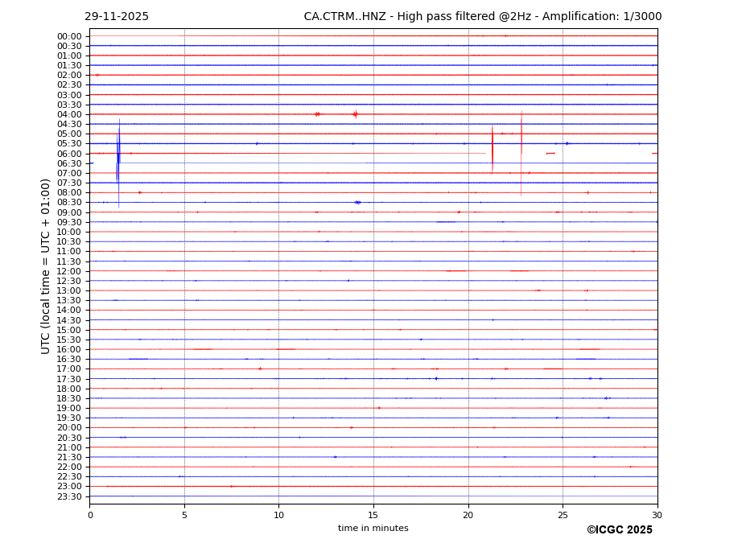The height and width of the screenshot is (560, 746).
Task: Click the date label 29-11-2025
Action: point(117,17)
